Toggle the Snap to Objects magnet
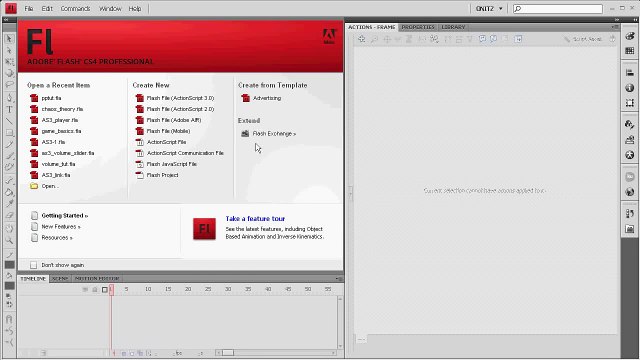640x360 pixels. [x=9, y=319]
